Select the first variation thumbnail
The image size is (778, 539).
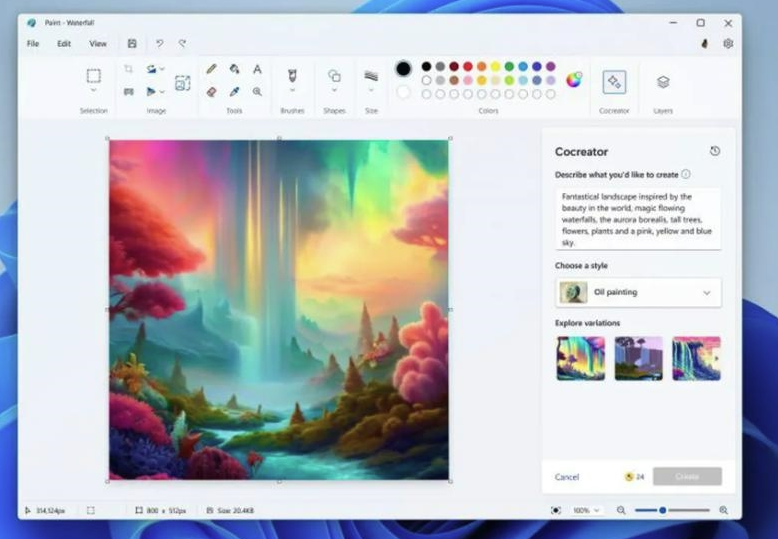click(581, 358)
